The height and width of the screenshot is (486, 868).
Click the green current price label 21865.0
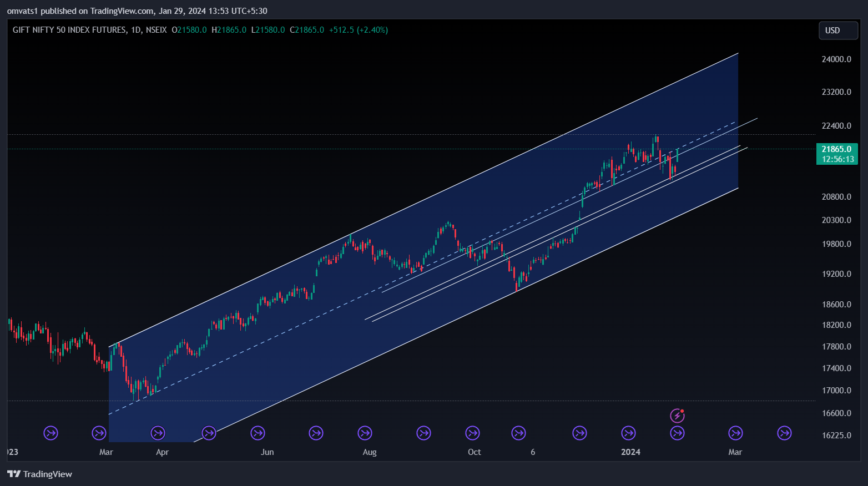tap(836, 149)
